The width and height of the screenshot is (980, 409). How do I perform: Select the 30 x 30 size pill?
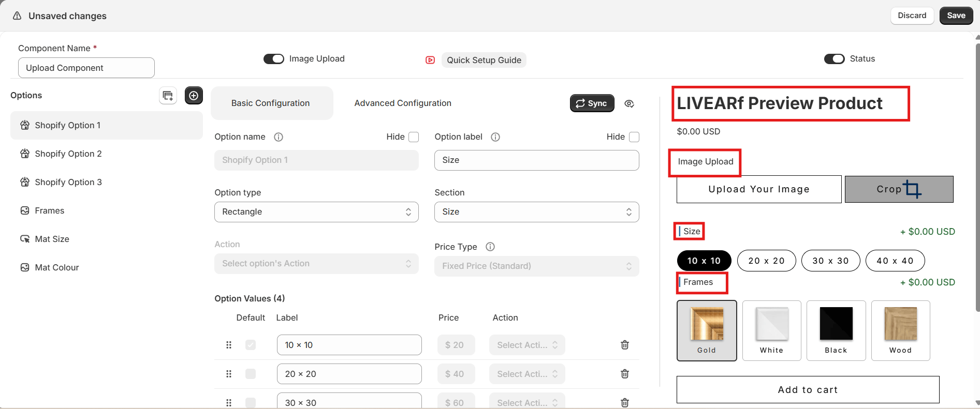(831, 261)
